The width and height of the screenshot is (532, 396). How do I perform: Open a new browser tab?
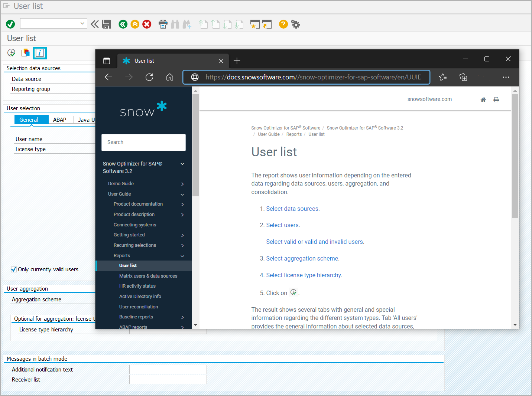click(x=237, y=61)
